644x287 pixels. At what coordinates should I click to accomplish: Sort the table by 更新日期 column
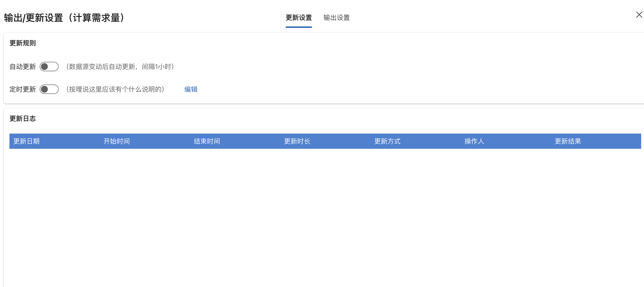26,141
